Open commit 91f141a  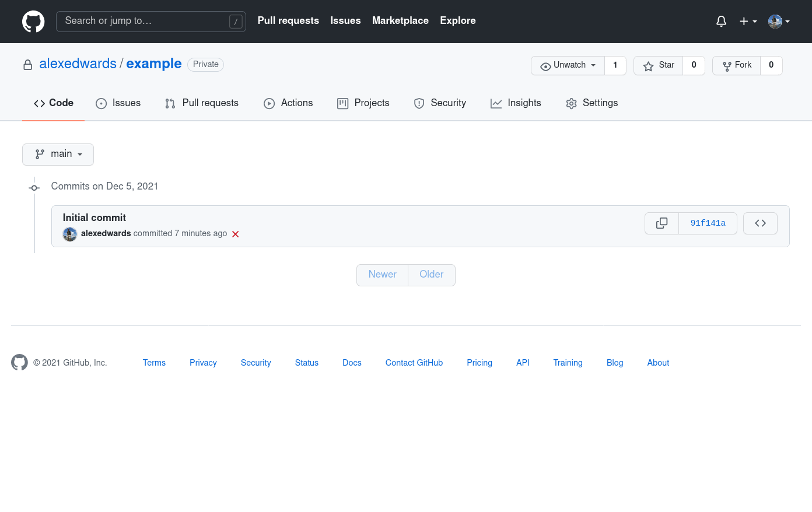(708, 223)
